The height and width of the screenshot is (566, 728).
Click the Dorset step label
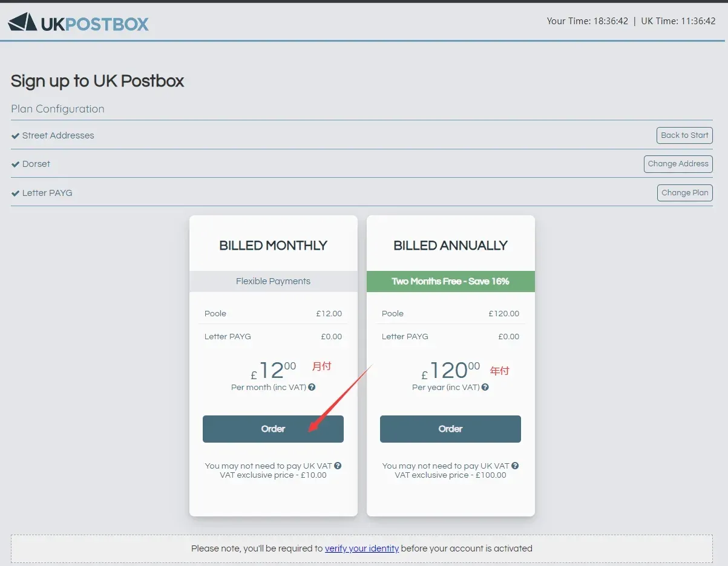(36, 164)
